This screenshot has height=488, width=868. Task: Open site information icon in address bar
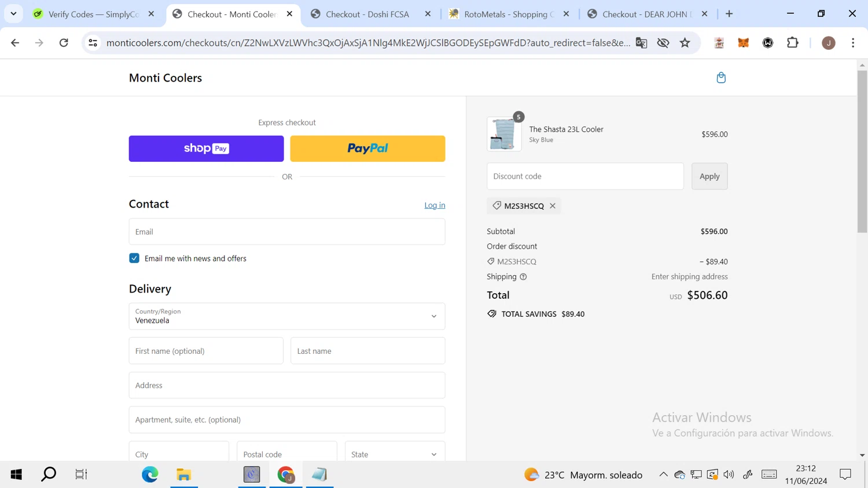[x=93, y=43]
